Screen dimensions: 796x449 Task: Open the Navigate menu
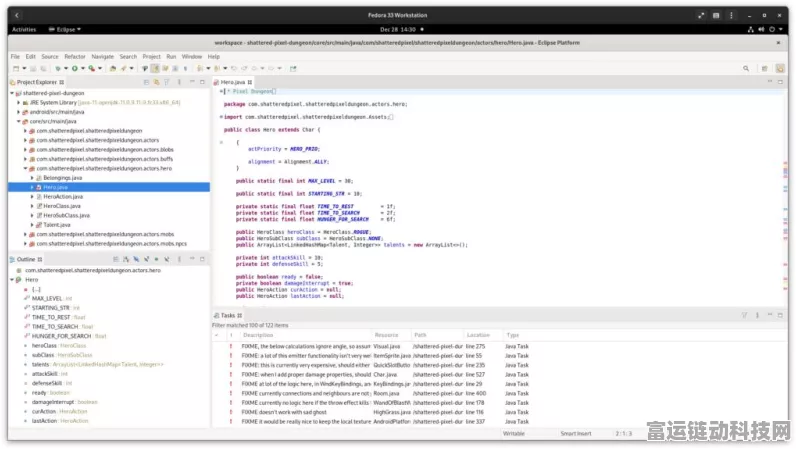[103, 56]
